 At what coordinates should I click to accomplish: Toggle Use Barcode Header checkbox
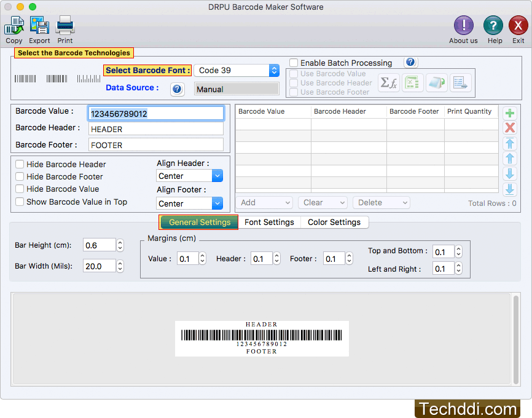(294, 83)
